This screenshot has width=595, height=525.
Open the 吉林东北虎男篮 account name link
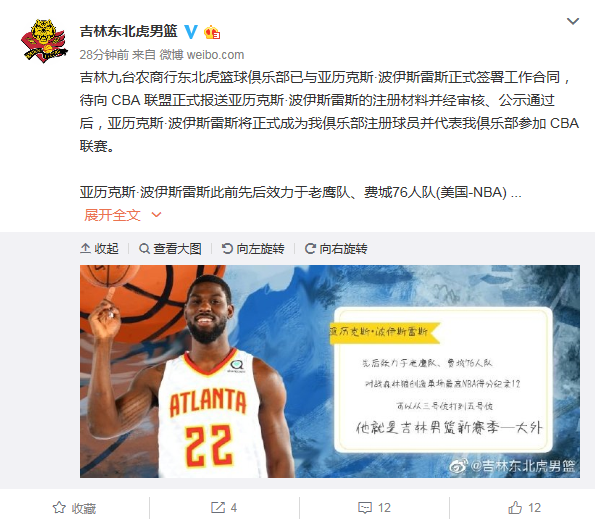pos(129,31)
